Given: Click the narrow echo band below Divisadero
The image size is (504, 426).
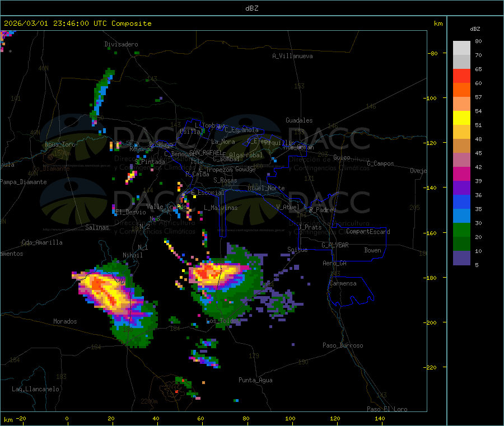Looking at the screenshot, I should pyautogui.click(x=102, y=96).
